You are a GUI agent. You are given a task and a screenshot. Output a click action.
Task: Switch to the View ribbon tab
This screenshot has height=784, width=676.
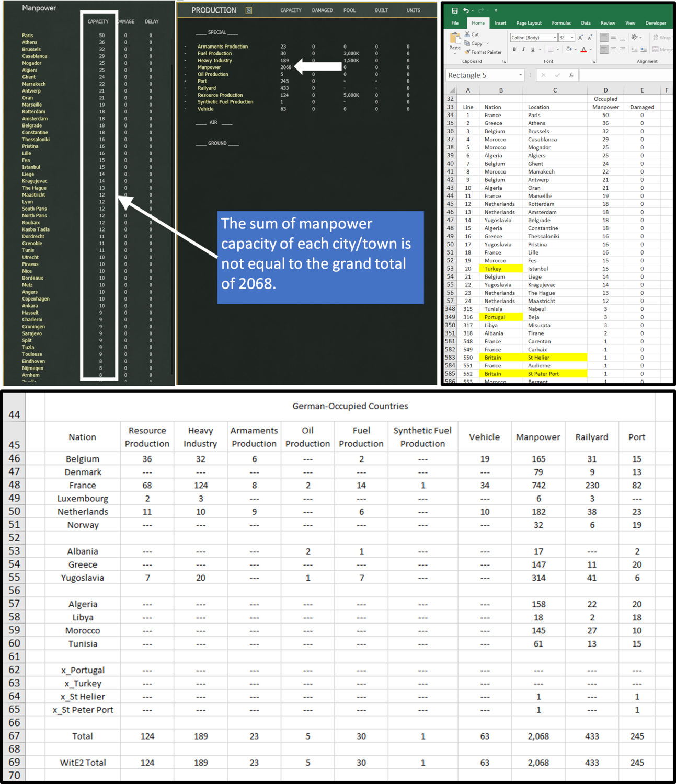tap(630, 23)
